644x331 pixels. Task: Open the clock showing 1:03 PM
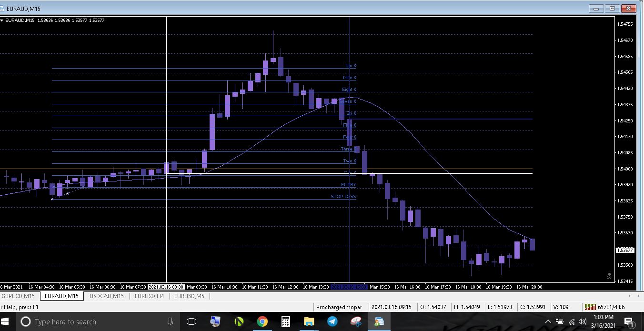(604, 321)
